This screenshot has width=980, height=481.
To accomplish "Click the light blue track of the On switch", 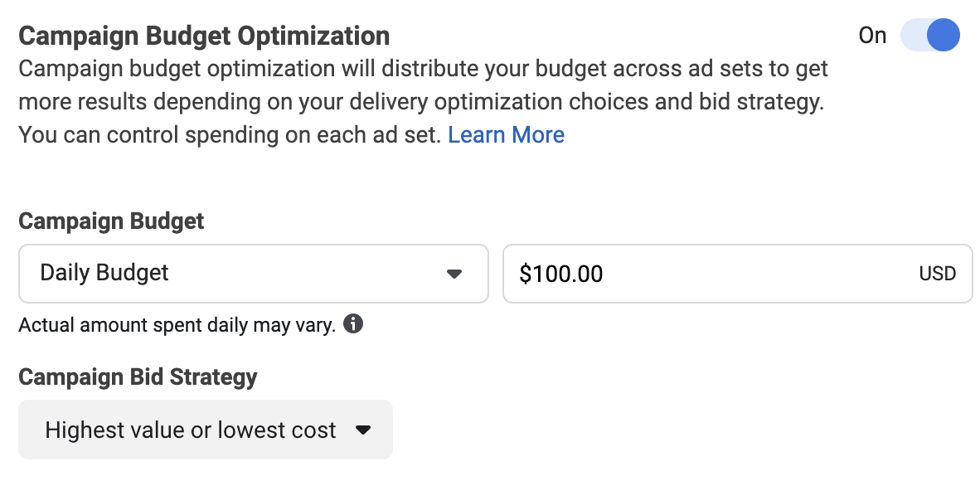I will 913,35.
